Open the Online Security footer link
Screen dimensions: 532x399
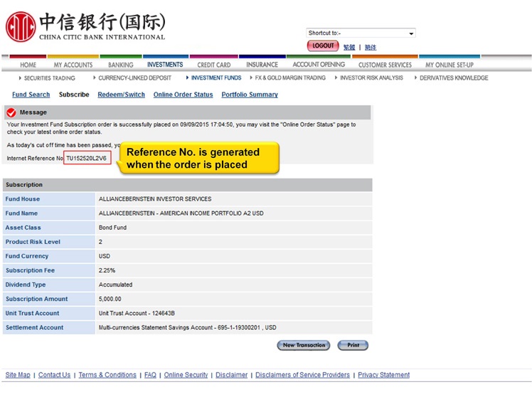(186, 375)
